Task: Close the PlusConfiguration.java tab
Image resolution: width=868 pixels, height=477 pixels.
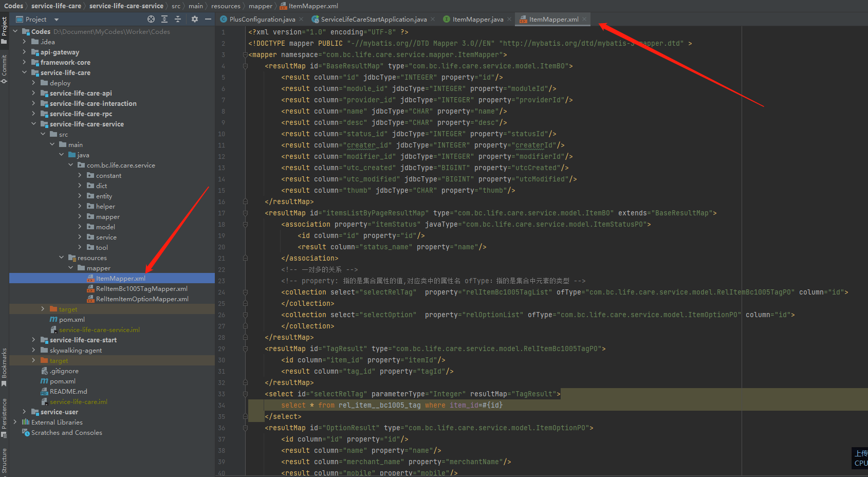Action: tap(302, 19)
